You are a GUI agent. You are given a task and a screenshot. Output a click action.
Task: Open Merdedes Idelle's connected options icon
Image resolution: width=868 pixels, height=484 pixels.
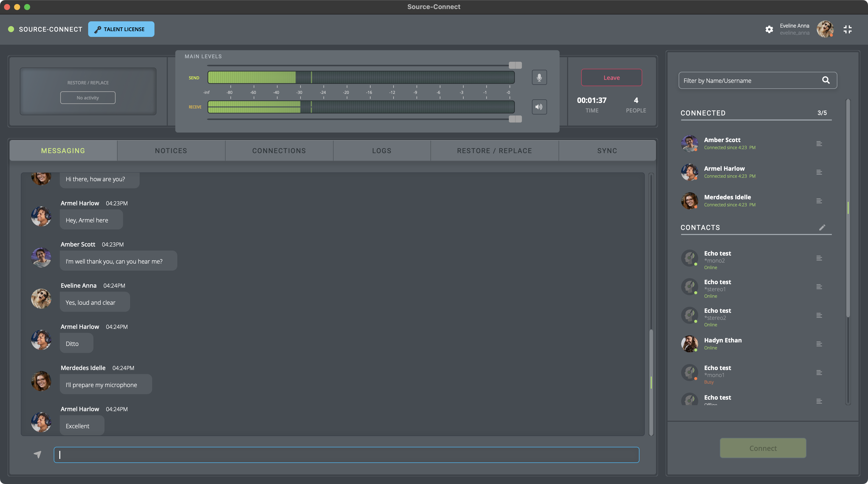[819, 201]
